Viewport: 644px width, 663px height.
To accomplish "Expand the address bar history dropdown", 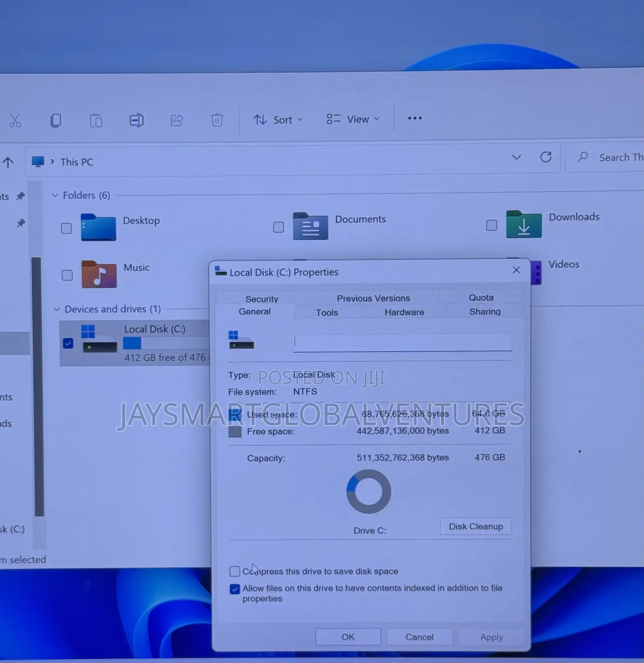I will tap(516, 157).
